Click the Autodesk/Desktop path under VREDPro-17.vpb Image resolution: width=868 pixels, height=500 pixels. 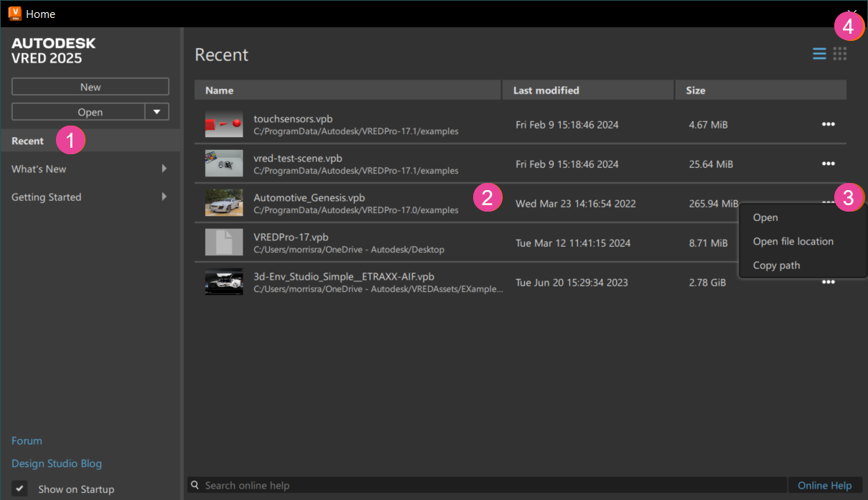click(x=349, y=250)
